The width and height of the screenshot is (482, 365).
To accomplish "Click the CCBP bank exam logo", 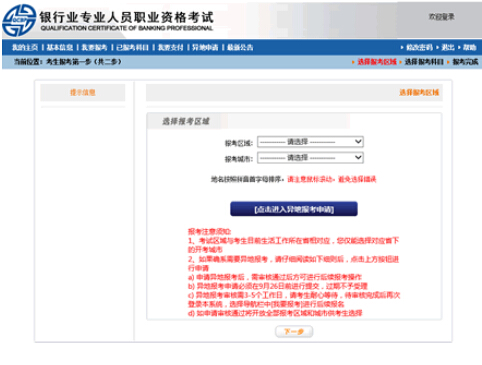I will click(x=19, y=20).
